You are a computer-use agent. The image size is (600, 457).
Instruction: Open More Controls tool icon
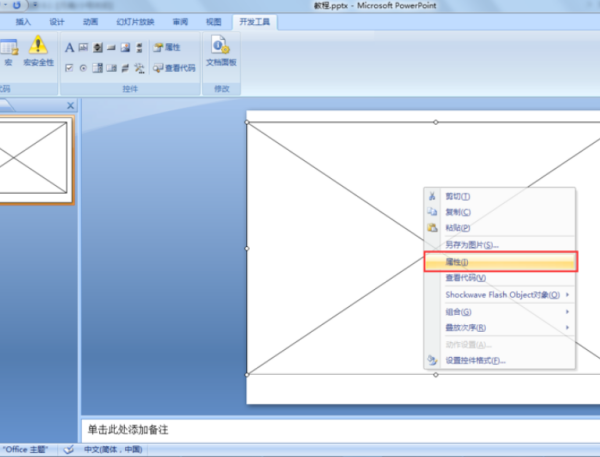coord(139,68)
